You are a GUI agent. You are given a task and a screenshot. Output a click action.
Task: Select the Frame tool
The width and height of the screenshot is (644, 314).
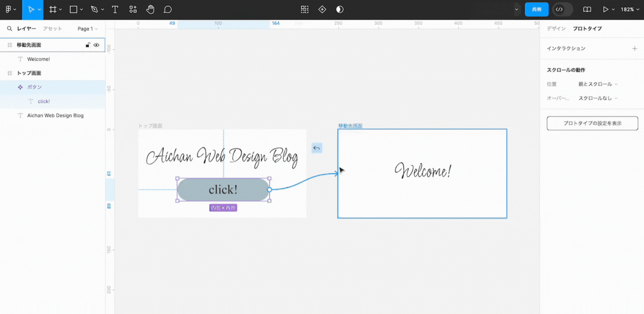tap(53, 9)
